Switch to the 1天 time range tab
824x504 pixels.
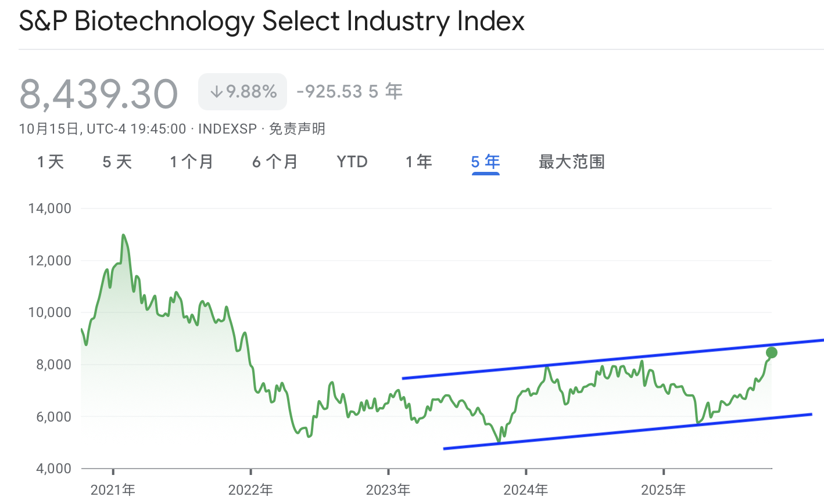[51, 161]
